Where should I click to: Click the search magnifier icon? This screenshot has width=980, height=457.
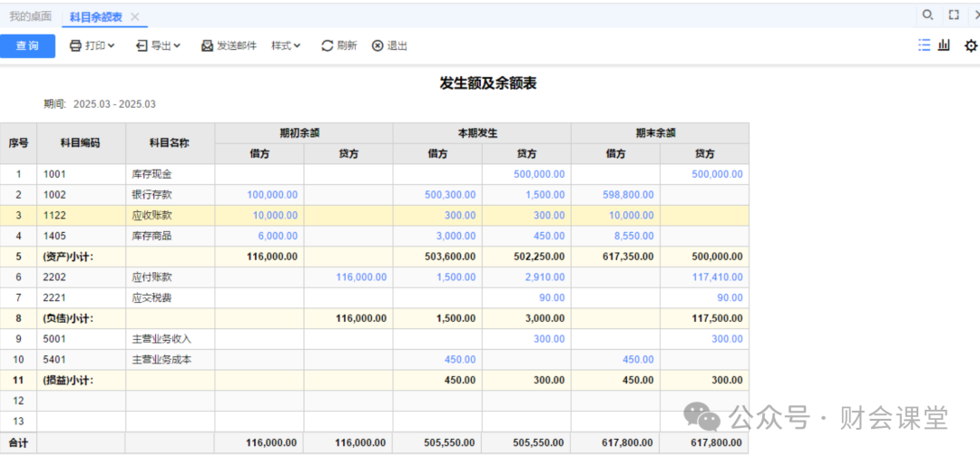coord(927,15)
